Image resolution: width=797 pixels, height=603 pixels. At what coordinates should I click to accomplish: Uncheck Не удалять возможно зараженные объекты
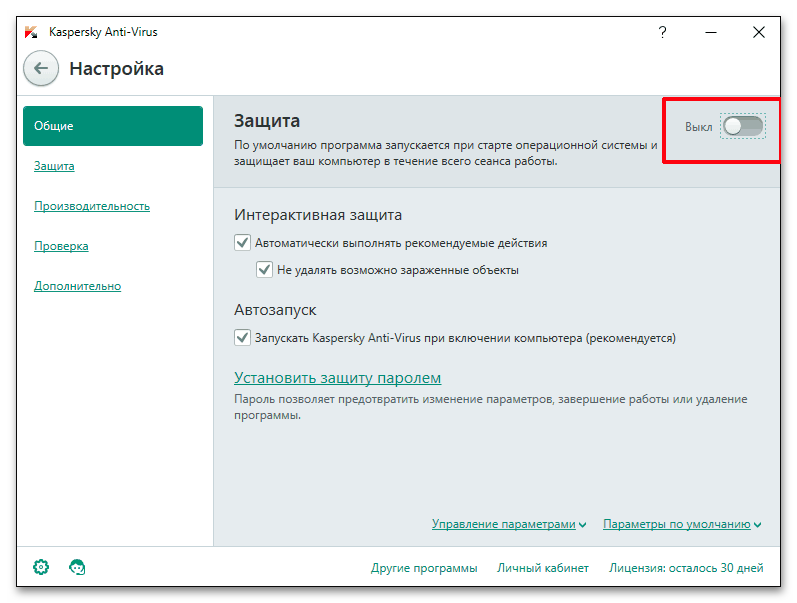(x=264, y=269)
